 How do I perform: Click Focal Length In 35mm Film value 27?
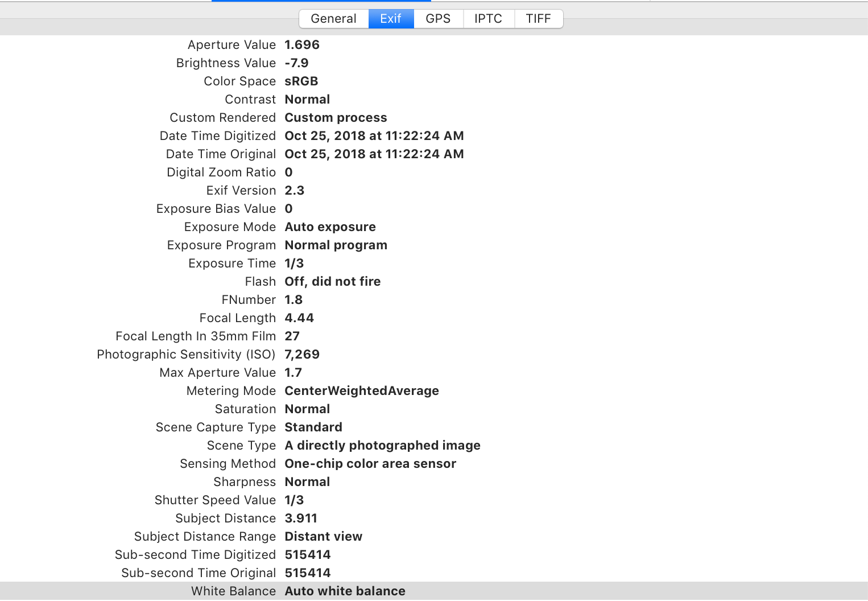point(292,336)
